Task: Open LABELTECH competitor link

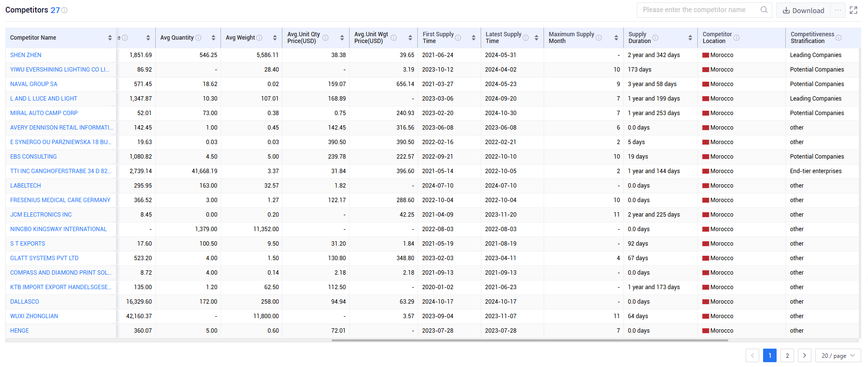Action: pos(26,186)
